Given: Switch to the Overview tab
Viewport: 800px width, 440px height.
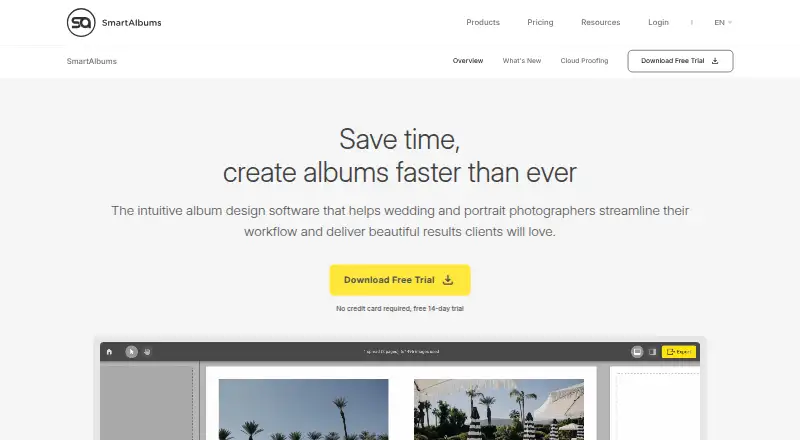Looking at the screenshot, I should point(468,61).
